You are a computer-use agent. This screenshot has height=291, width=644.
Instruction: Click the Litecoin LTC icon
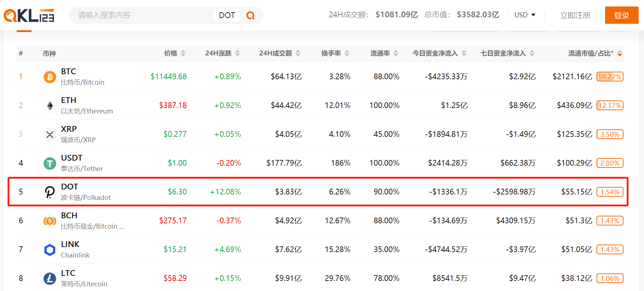click(50, 278)
